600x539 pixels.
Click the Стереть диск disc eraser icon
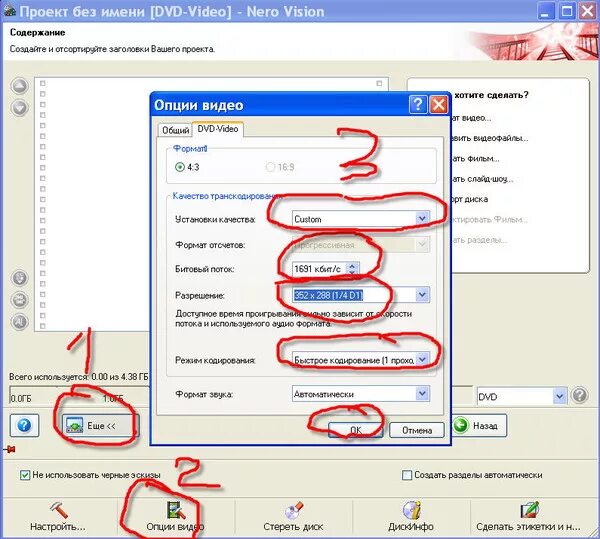click(x=293, y=511)
